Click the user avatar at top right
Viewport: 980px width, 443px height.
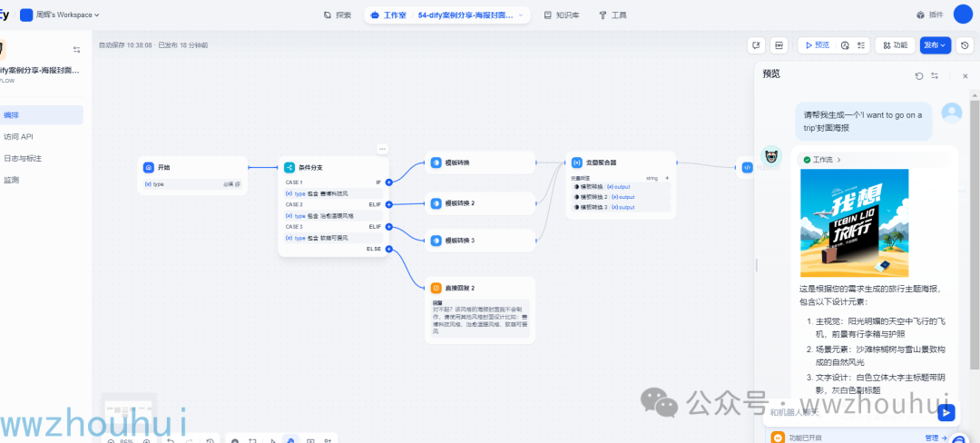coord(963,15)
